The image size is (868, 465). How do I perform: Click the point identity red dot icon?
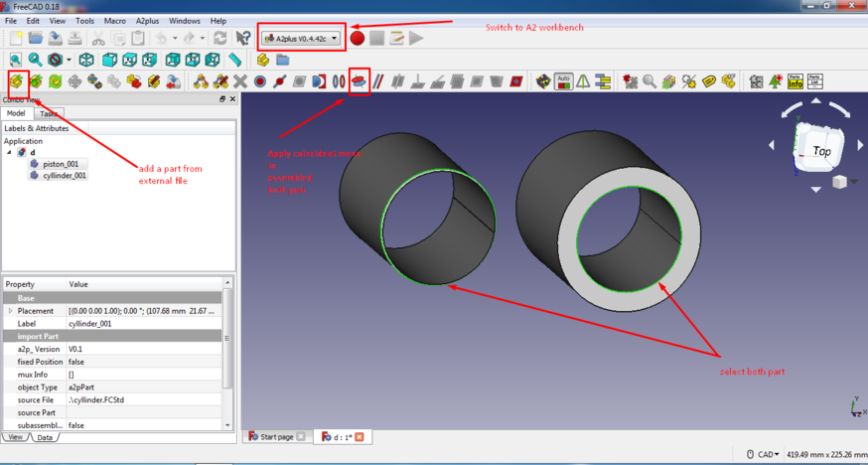click(259, 81)
